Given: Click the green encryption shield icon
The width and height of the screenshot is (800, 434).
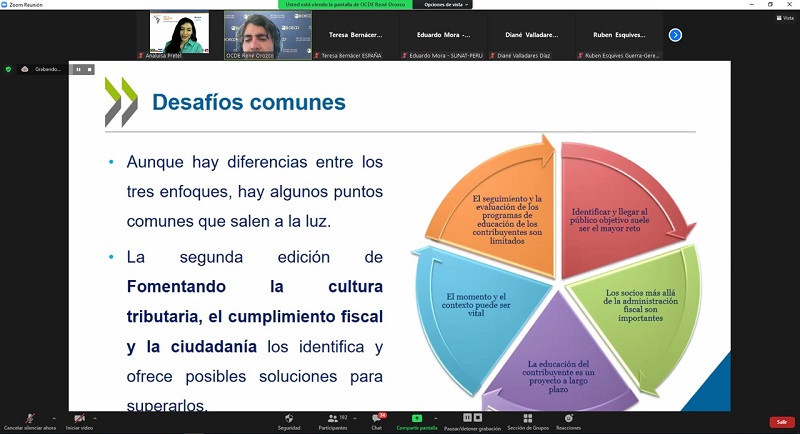Looking at the screenshot, I should click(8, 69).
